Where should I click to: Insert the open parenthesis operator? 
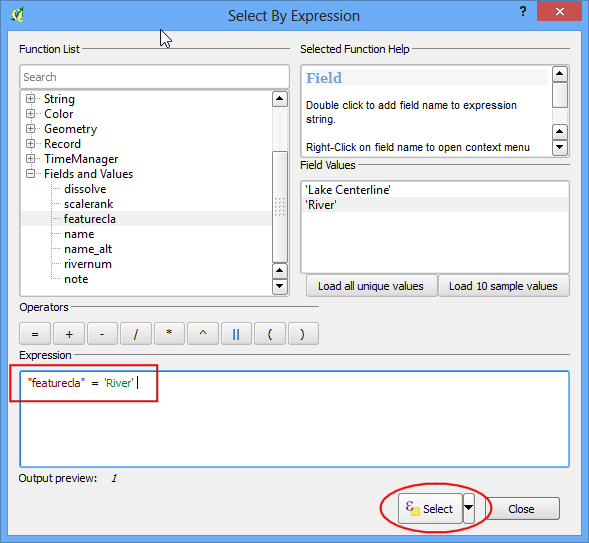tap(270, 333)
